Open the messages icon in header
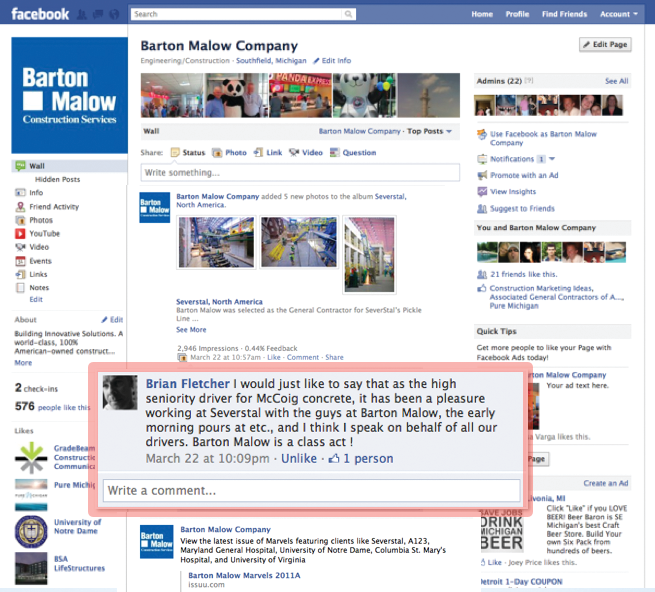The width and height of the screenshot is (655, 592). coord(98,15)
